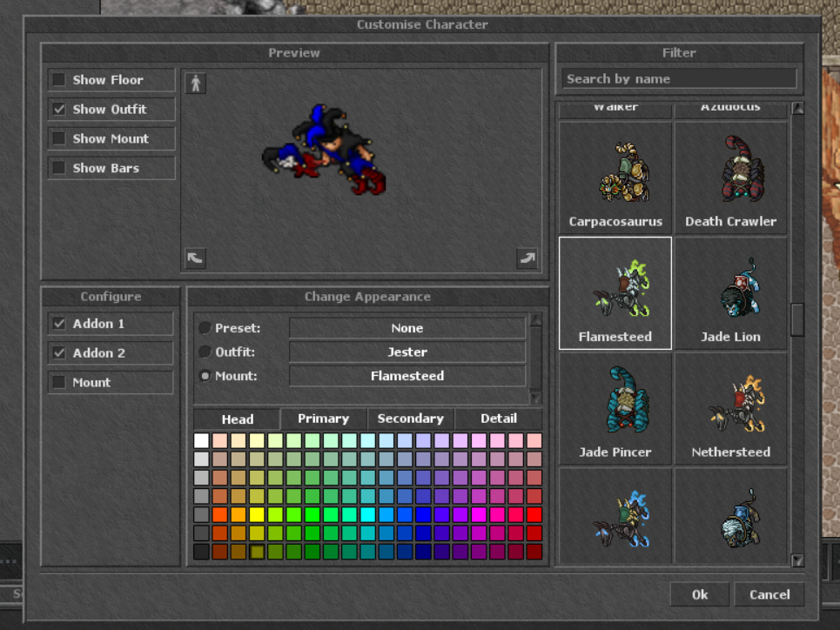Toggle the Addon 1 checkbox
Viewport: 840px width, 630px height.
59,324
